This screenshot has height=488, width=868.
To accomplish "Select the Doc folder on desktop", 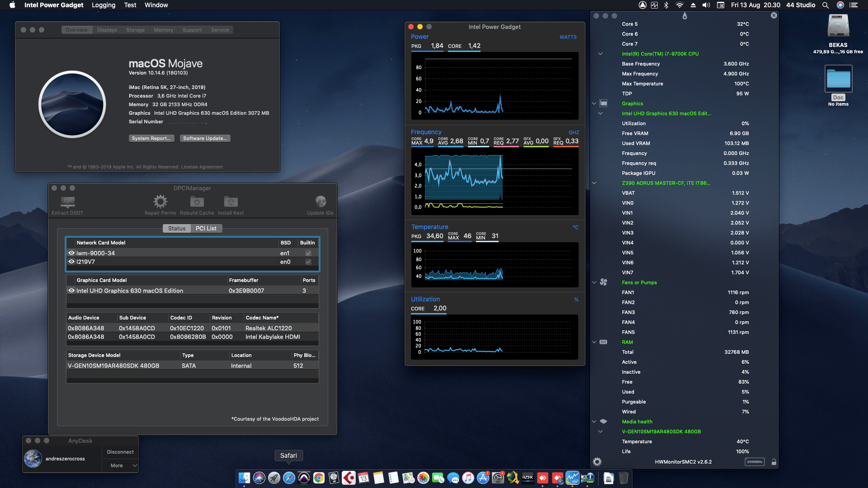I will pyautogui.click(x=839, y=79).
